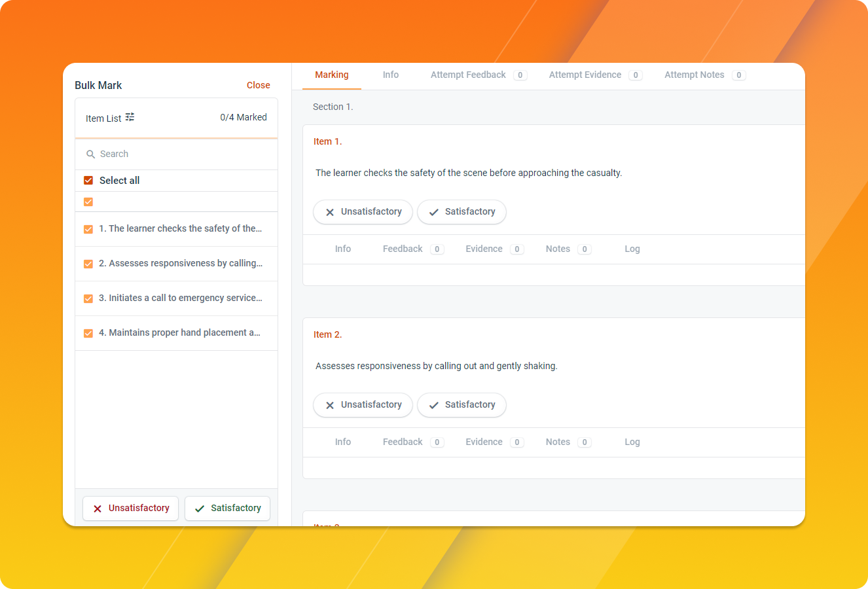
Task: Click the checkmark icon on the bulk Satisfactory button
Action: (x=200, y=509)
